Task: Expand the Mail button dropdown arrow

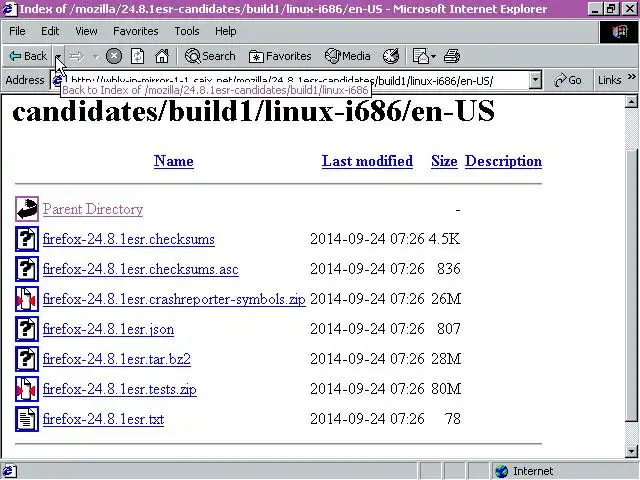Action: point(433,56)
